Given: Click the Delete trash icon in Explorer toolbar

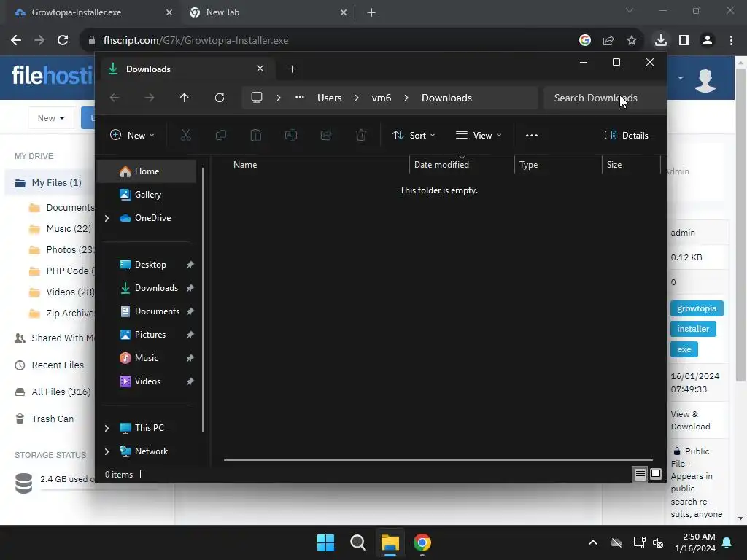Looking at the screenshot, I should 361,135.
